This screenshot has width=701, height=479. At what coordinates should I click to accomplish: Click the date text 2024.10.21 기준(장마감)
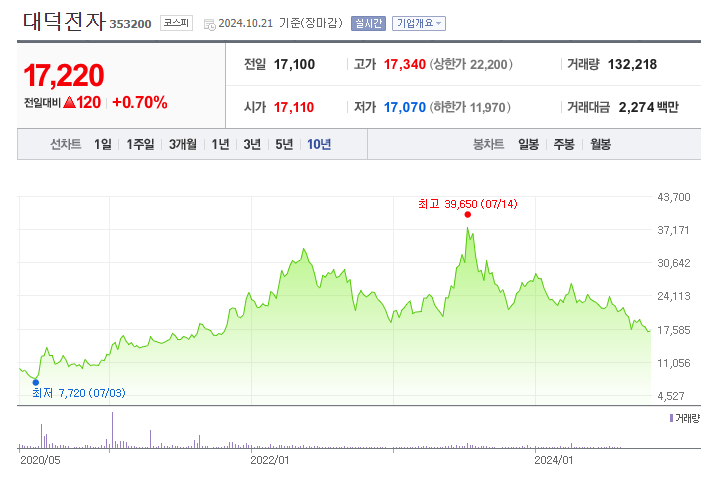click(280, 23)
